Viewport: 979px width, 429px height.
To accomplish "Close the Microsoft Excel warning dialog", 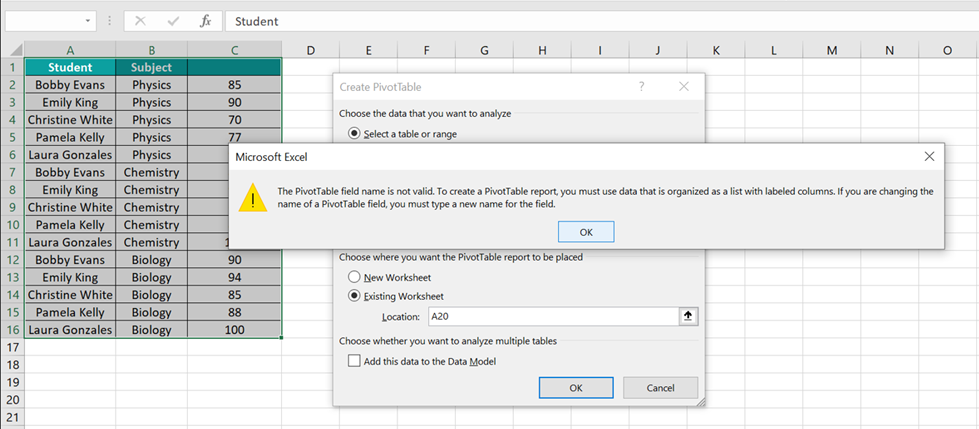I will [x=929, y=157].
